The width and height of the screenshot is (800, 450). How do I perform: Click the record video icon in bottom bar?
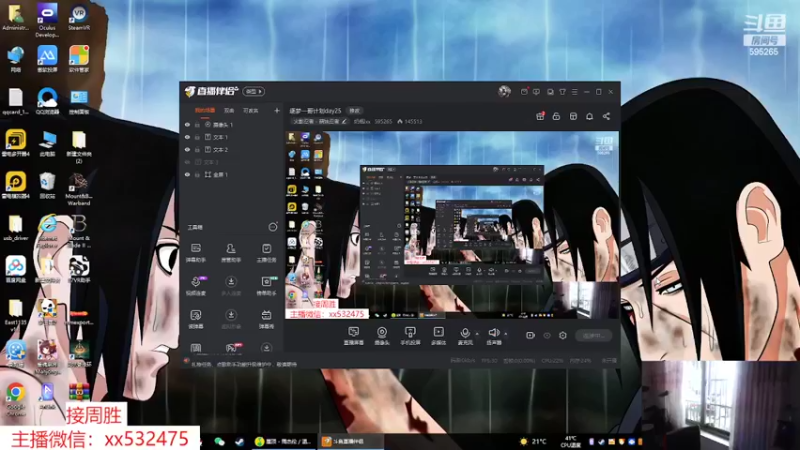tap(531, 335)
